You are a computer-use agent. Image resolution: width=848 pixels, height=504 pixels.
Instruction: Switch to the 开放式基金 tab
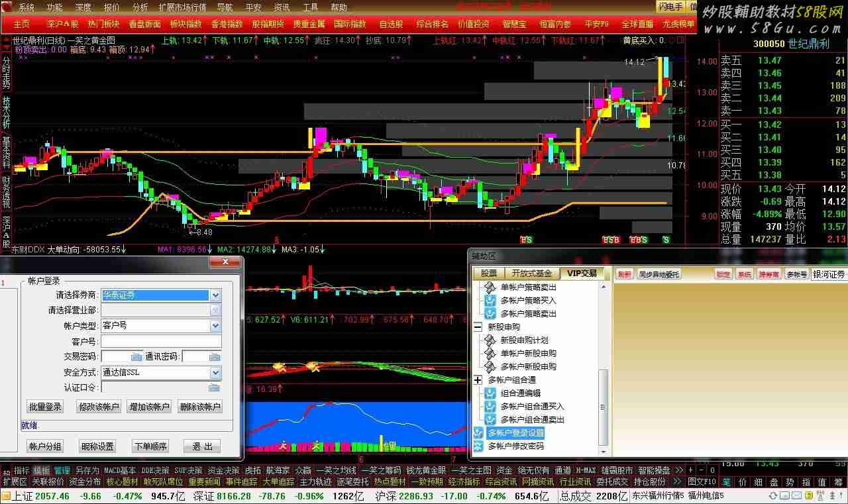click(531, 273)
